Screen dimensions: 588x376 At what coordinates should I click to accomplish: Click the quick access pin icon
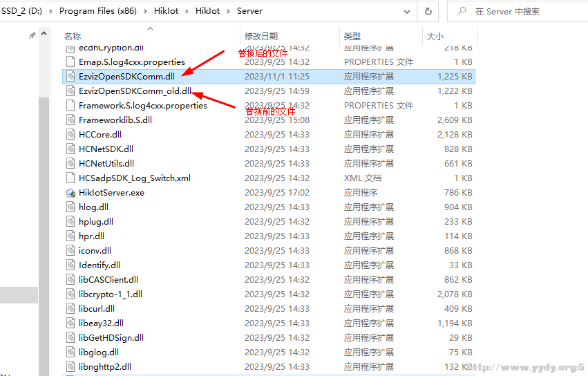coord(32,35)
